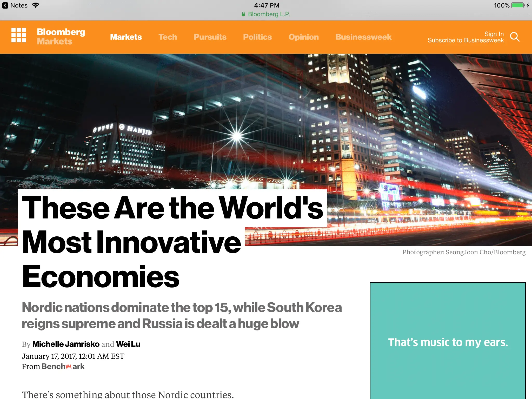The width and height of the screenshot is (532, 399).
Task: Select the Tech navigation tab
Action: click(168, 37)
